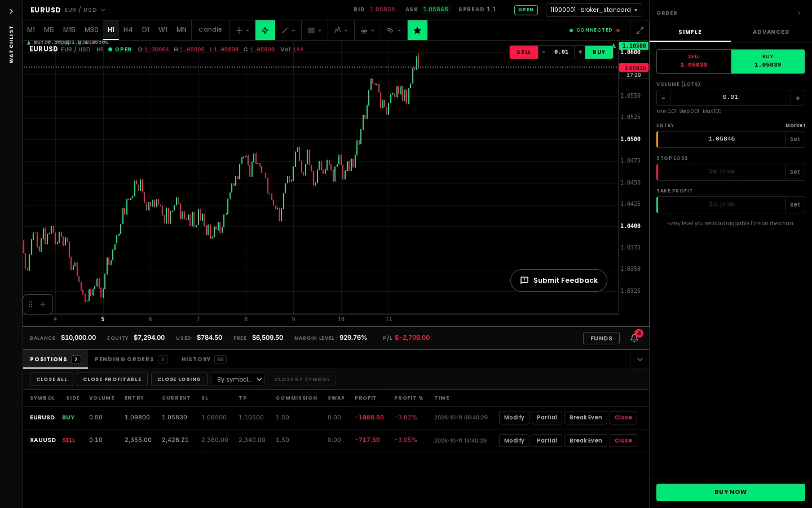Switch to the Positions tab
Viewport: 812px width, 508px height.
[x=55, y=360]
